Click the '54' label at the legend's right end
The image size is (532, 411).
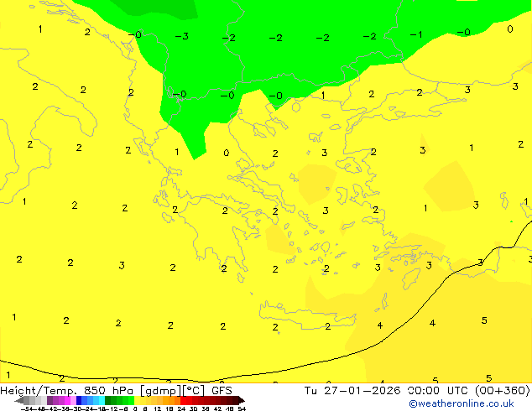242,409
